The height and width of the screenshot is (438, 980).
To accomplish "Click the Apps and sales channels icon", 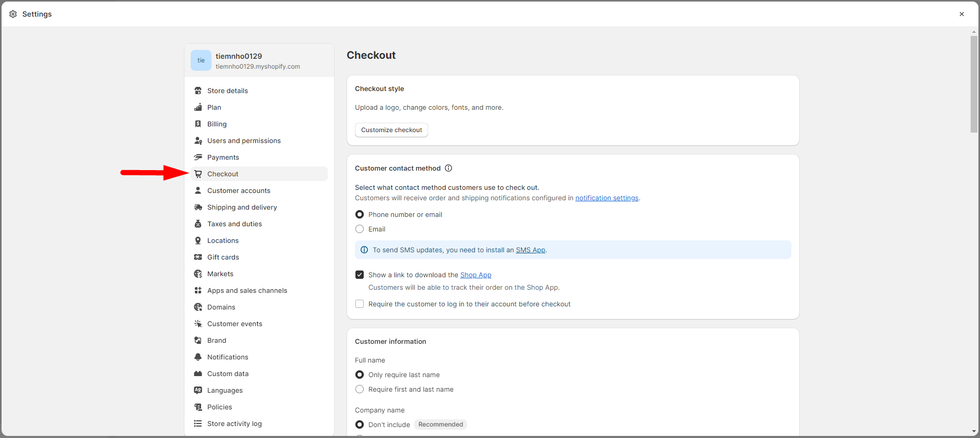I will (x=198, y=290).
